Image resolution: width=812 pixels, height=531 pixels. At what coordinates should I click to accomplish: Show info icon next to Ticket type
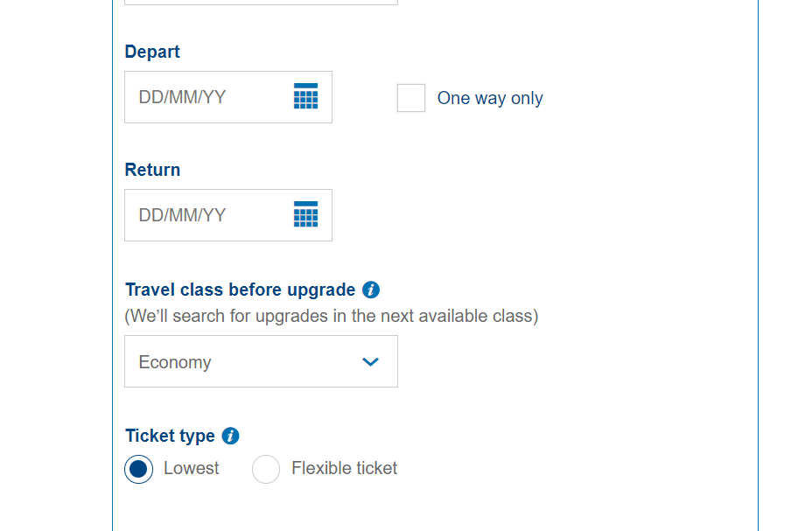(230, 436)
